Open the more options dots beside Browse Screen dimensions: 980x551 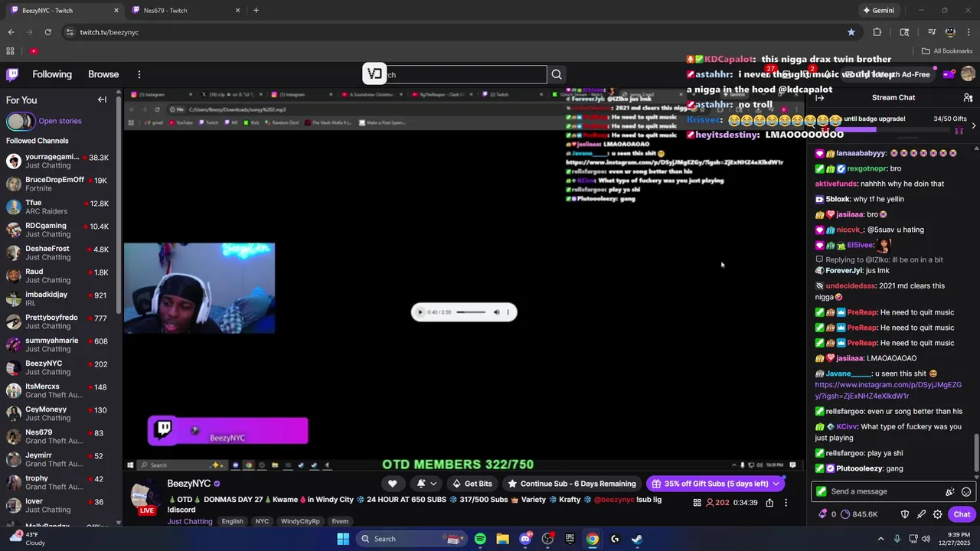[x=139, y=74]
